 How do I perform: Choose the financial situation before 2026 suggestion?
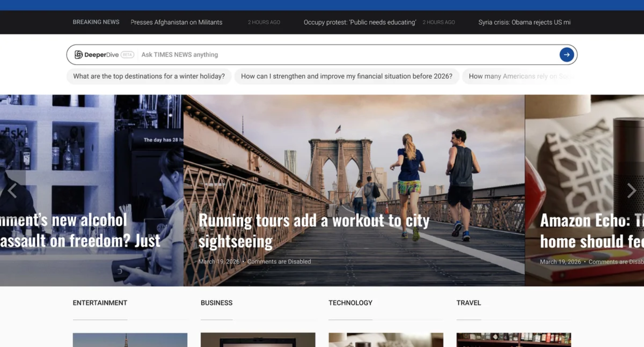pos(347,76)
